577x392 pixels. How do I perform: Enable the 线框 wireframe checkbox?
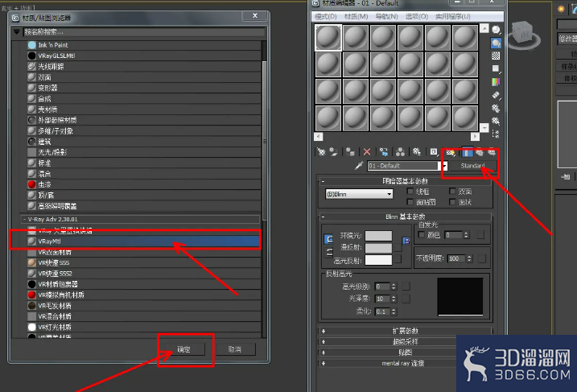(410, 191)
